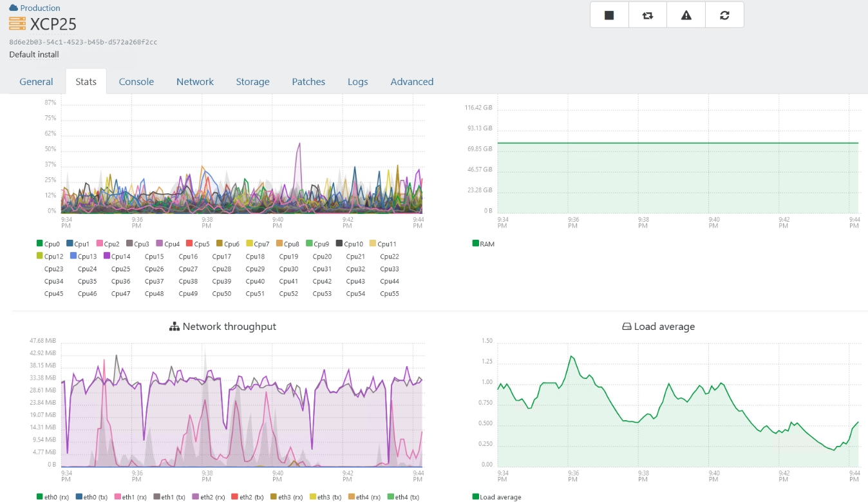Click the Stop host square icon button

pos(609,15)
